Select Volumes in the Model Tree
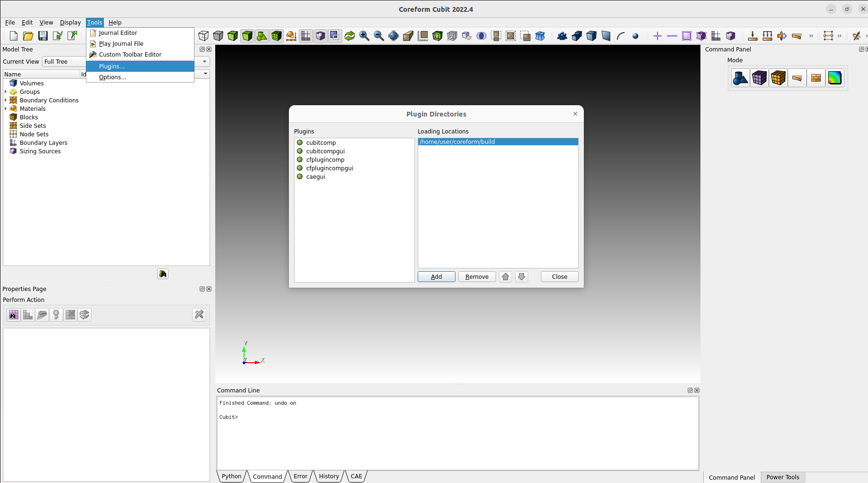The width and height of the screenshot is (868, 483). 32,83
